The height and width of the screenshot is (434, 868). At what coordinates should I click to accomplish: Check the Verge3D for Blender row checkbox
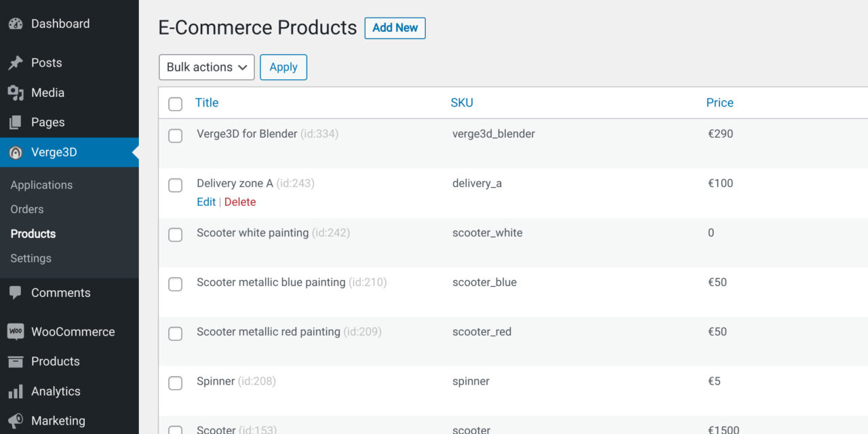pos(176,136)
